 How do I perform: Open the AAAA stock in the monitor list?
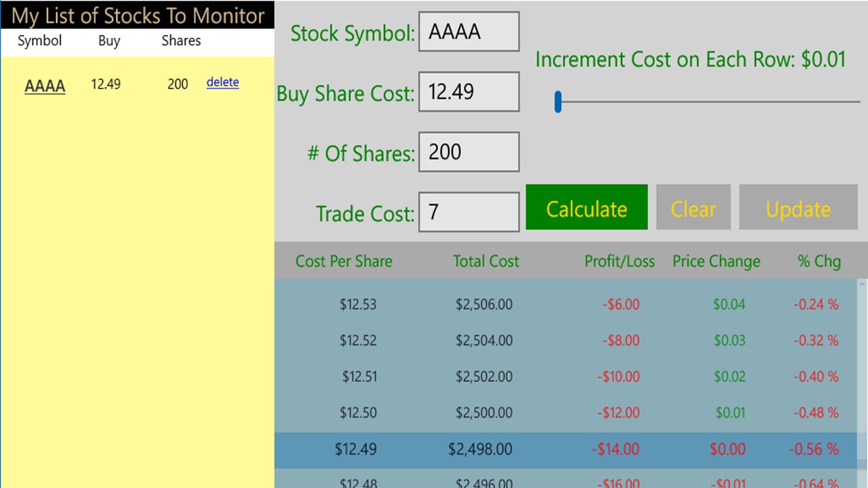[x=45, y=86]
